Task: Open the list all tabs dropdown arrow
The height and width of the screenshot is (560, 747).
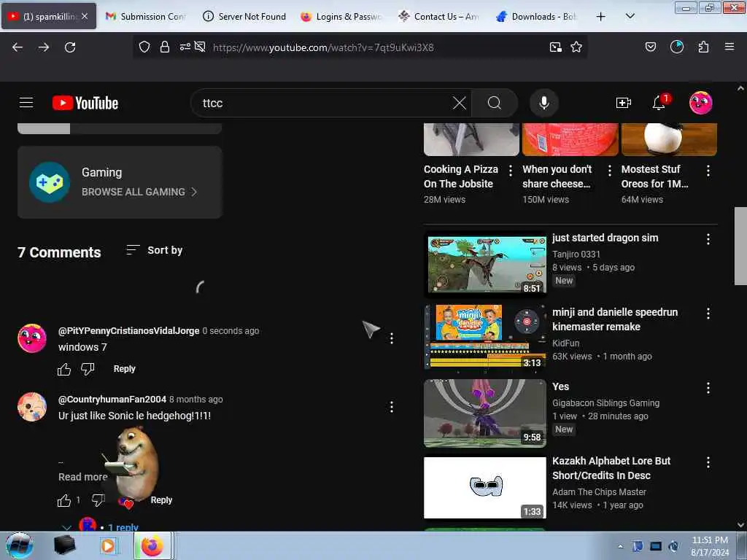Action: pyautogui.click(x=630, y=16)
